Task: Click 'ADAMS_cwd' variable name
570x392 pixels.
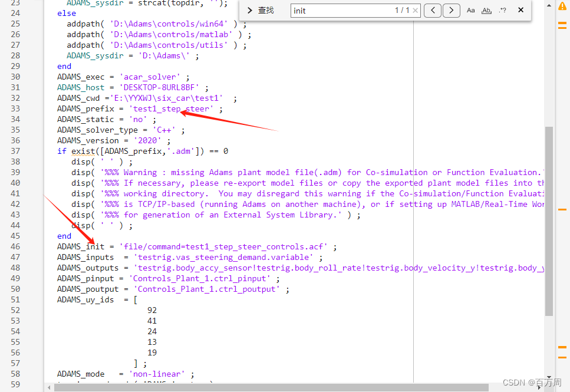Action: pyautogui.click(x=78, y=98)
